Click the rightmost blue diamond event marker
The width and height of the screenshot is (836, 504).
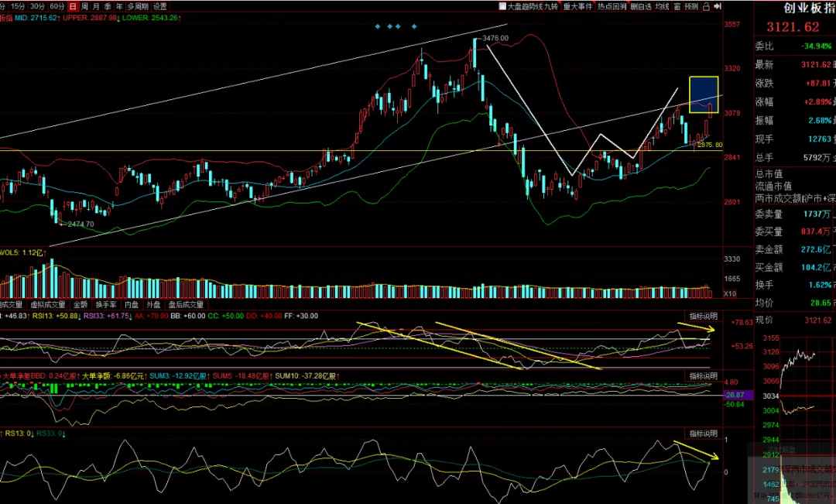point(414,26)
